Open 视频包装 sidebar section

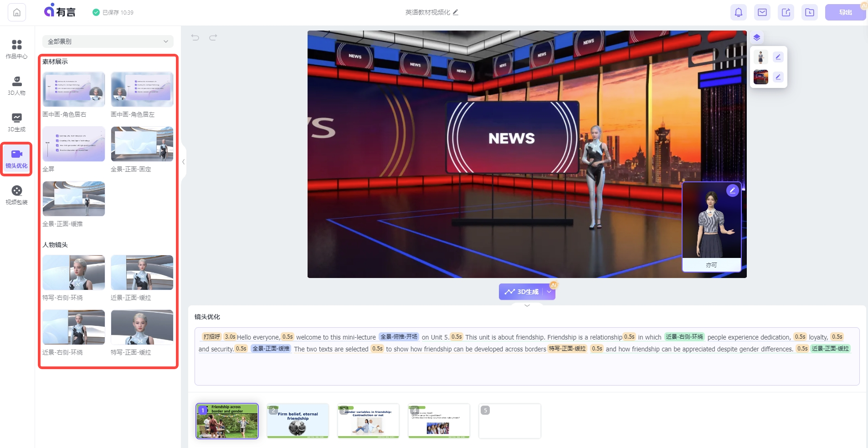tap(17, 195)
